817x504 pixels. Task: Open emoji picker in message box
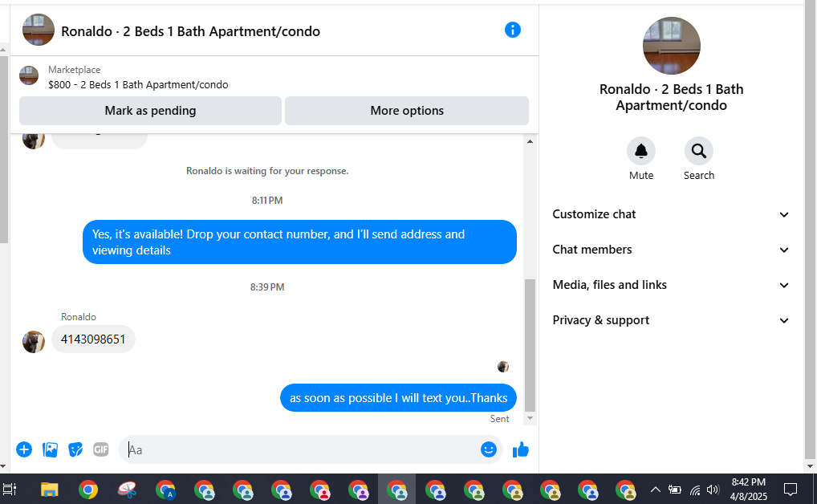pyautogui.click(x=488, y=449)
